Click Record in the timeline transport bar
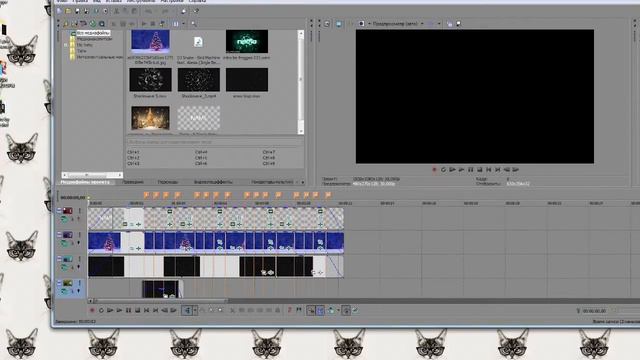Image resolution: width=640 pixels, height=360 pixels. [x=92, y=311]
